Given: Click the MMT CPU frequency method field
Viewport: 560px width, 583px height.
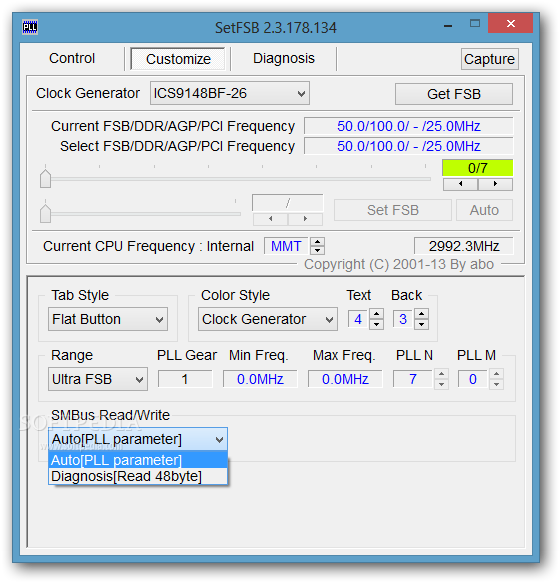Looking at the screenshot, I should click(286, 246).
